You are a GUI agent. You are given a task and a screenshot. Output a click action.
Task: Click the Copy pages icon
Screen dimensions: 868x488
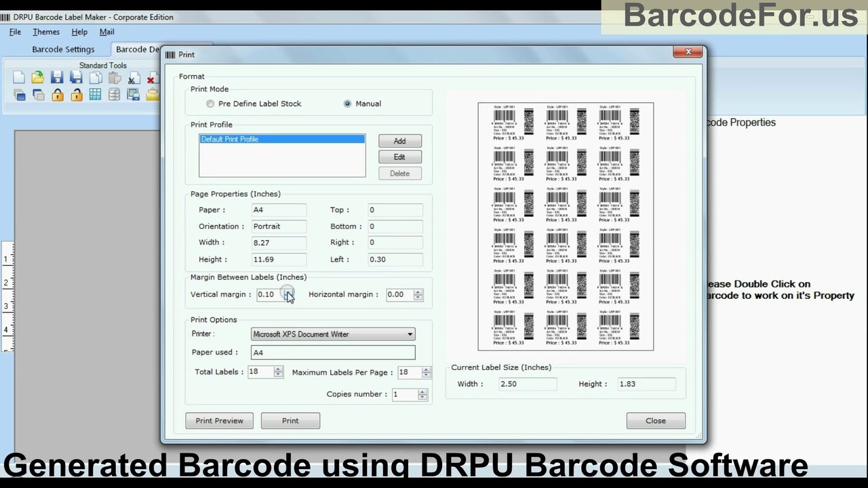click(x=96, y=78)
